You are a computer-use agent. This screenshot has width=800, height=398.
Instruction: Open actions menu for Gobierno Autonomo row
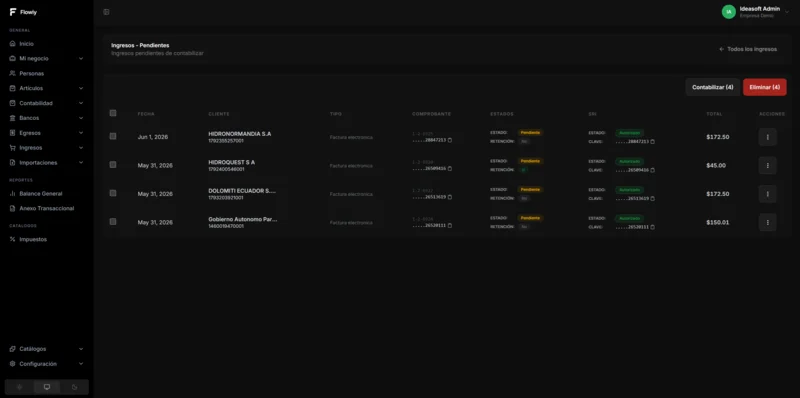(x=767, y=222)
